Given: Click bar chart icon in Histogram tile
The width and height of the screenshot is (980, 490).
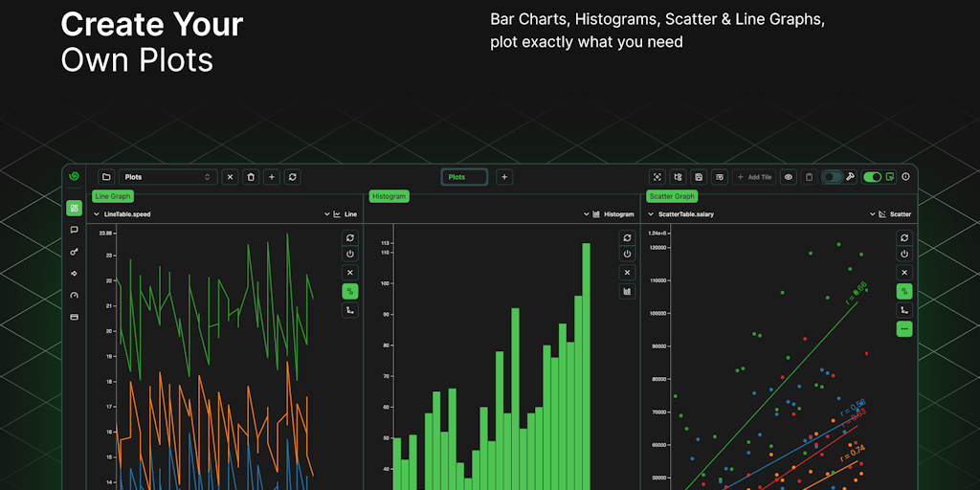Looking at the screenshot, I should (x=627, y=291).
